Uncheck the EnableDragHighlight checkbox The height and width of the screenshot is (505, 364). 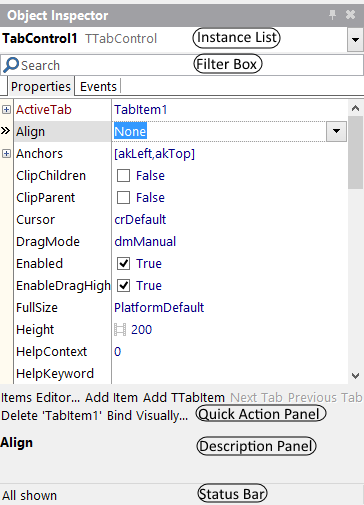[123, 286]
